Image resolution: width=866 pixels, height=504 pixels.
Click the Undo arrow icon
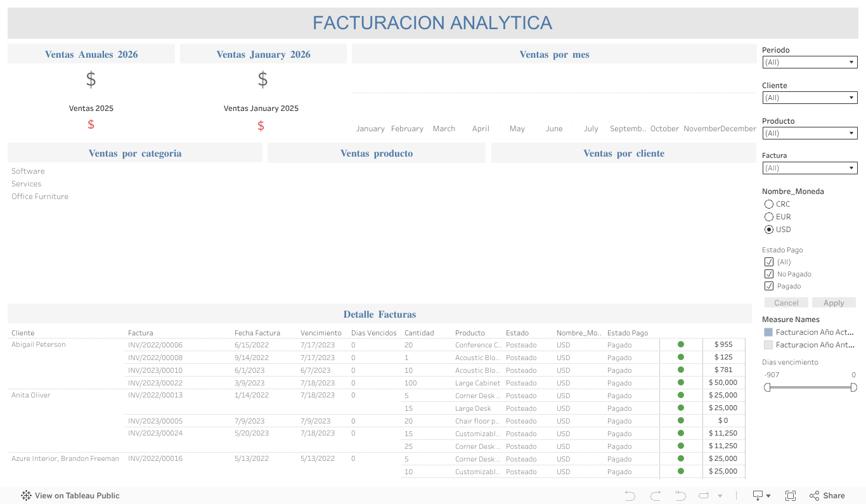pos(630,496)
